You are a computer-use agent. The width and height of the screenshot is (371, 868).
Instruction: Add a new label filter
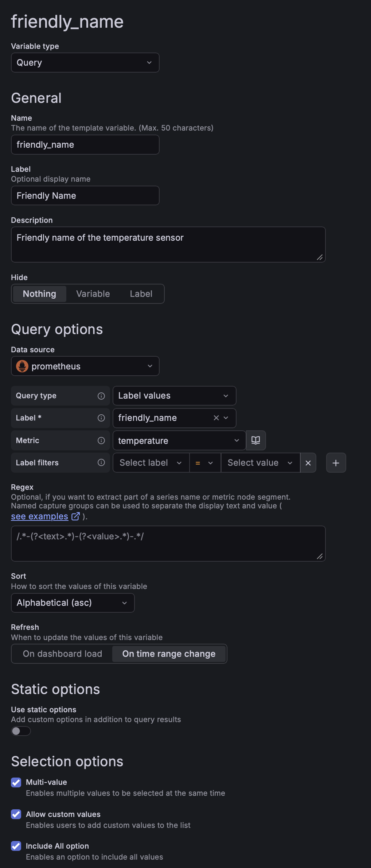336,463
